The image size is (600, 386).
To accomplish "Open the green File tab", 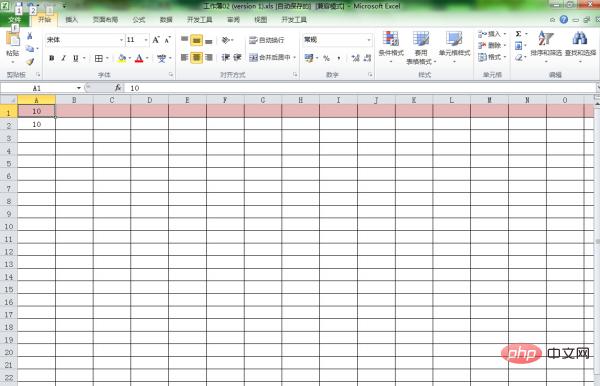I will pos(15,20).
